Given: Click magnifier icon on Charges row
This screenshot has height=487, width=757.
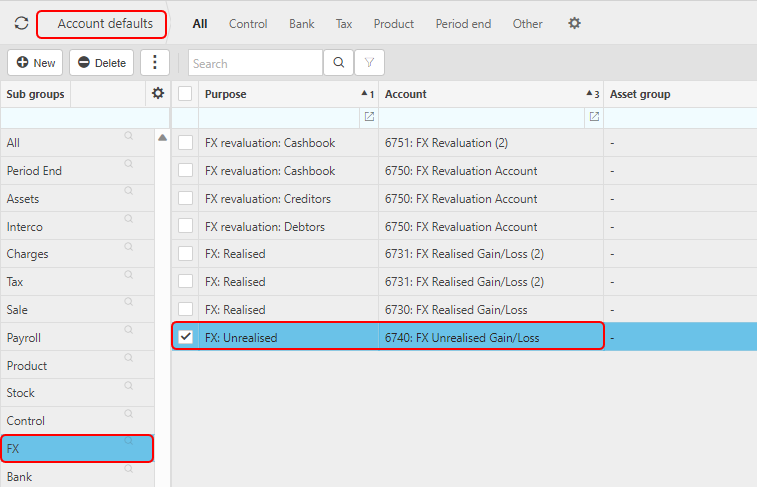Looking at the screenshot, I should click(x=128, y=247).
